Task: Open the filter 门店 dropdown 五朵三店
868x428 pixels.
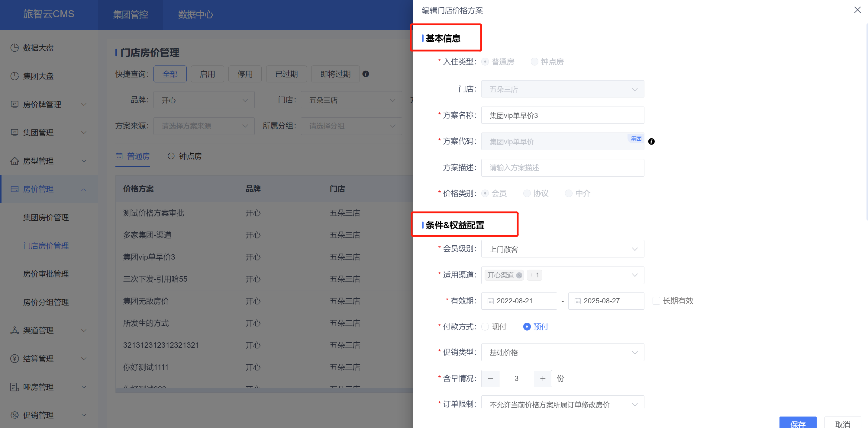Action: (351, 100)
